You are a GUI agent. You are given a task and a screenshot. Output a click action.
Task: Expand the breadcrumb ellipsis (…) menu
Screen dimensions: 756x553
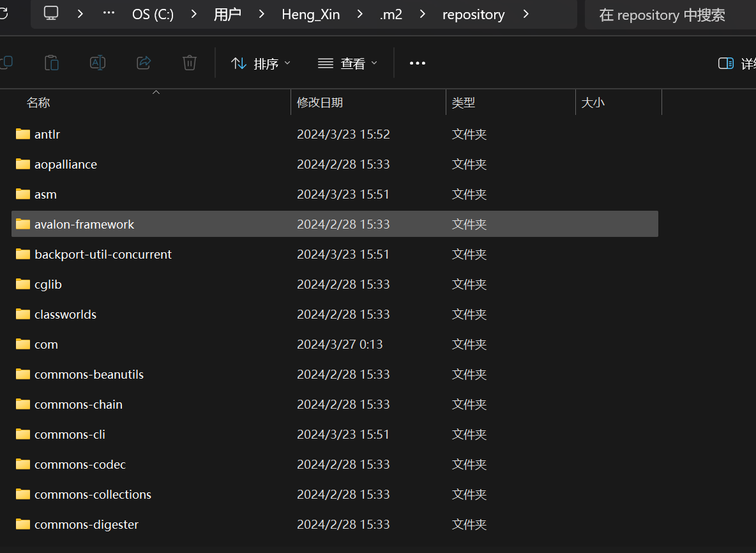tap(108, 14)
